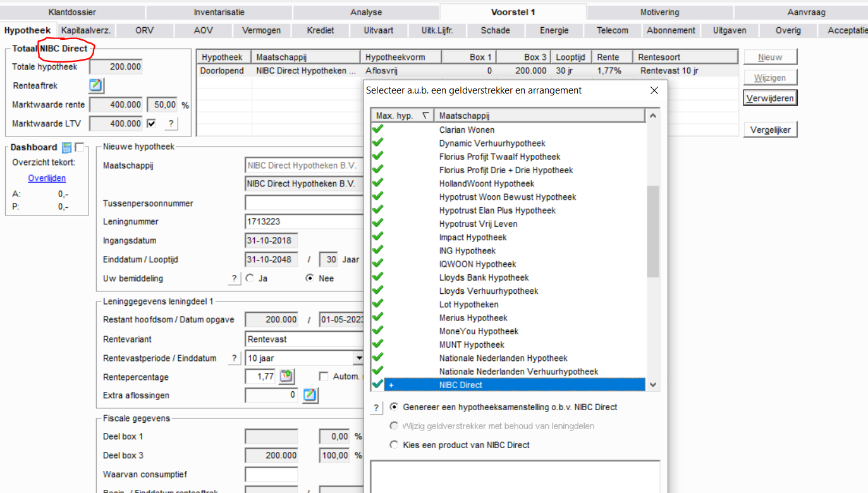Open the Renteaftrek edit icon

coord(96,85)
